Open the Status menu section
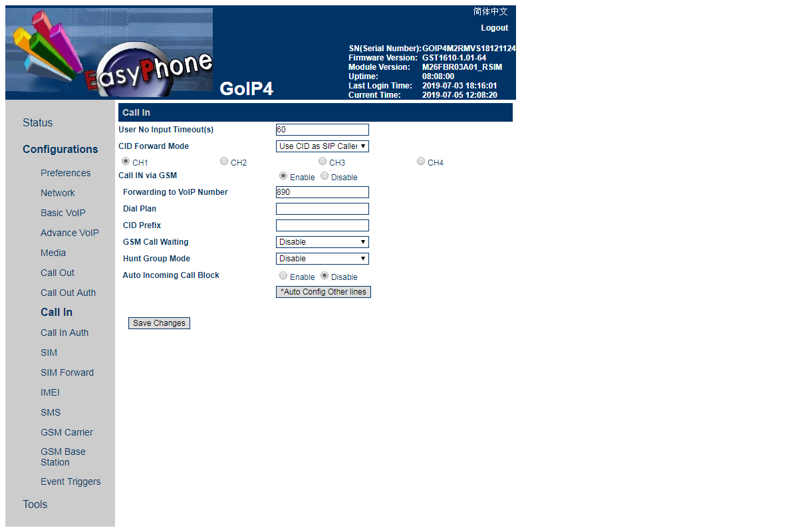 37,122
